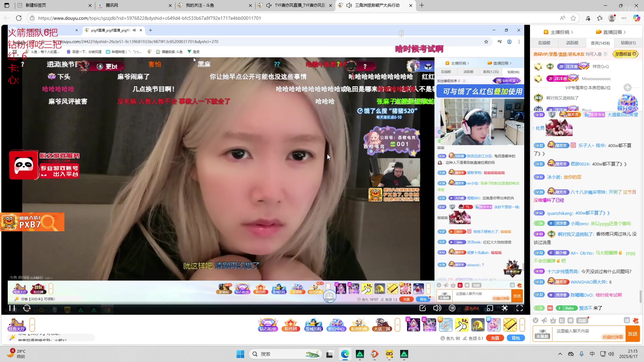Switch to the 钻粉(61) tab
The width and height of the screenshot is (644, 362).
[x=628, y=43]
